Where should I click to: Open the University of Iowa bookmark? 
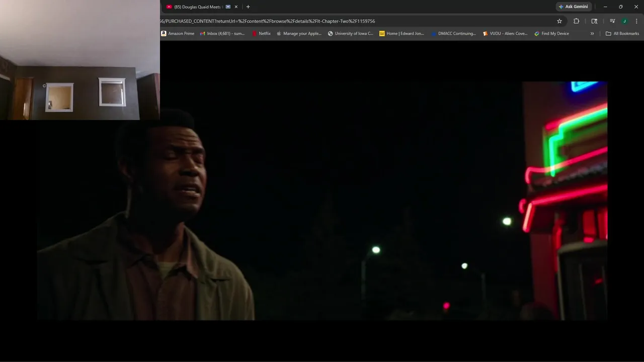[x=351, y=34]
